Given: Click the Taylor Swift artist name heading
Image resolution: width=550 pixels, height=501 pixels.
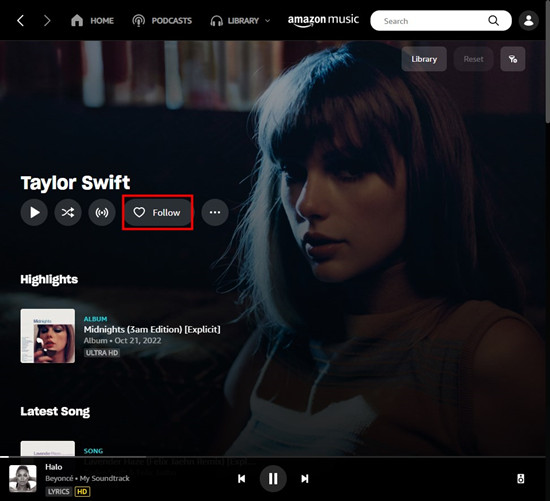Looking at the screenshot, I should (75, 182).
